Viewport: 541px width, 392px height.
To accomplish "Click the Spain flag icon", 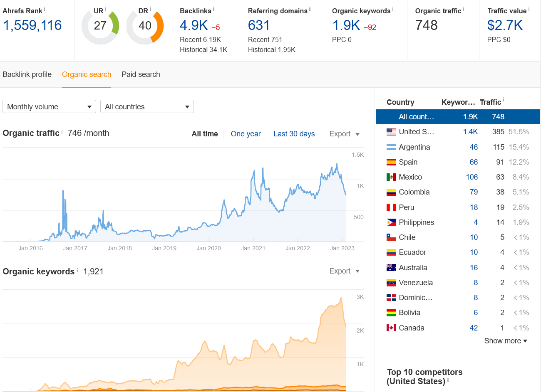I will pyautogui.click(x=391, y=162).
